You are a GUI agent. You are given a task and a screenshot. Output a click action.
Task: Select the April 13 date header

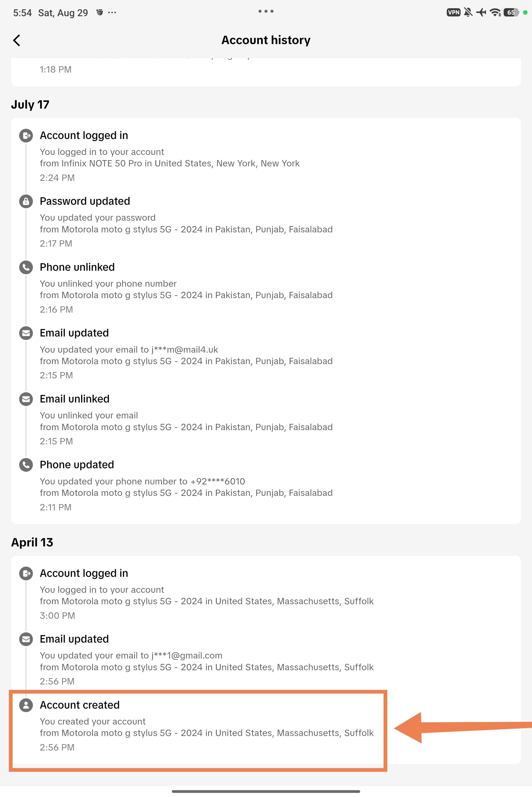tap(32, 542)
